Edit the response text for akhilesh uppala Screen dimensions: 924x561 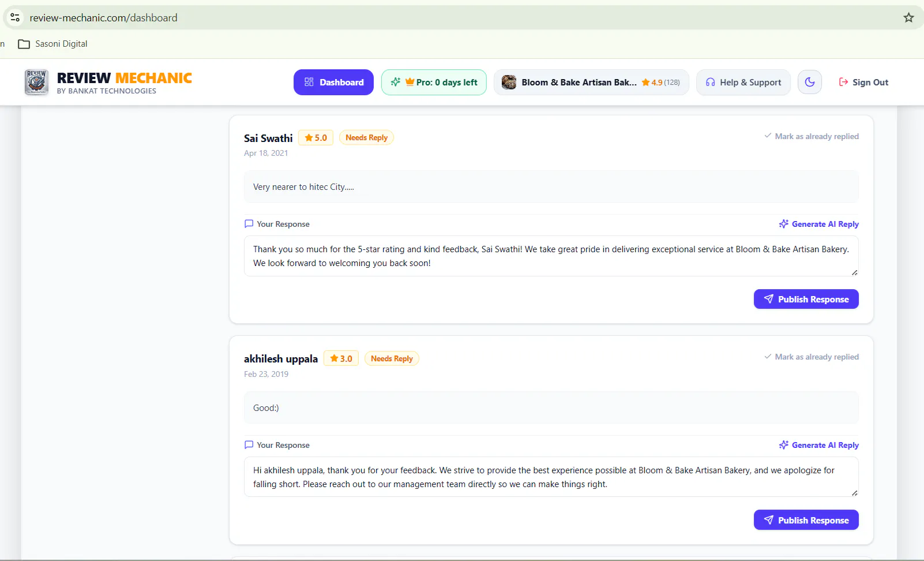pyautogui.click(x=551, y=477)
